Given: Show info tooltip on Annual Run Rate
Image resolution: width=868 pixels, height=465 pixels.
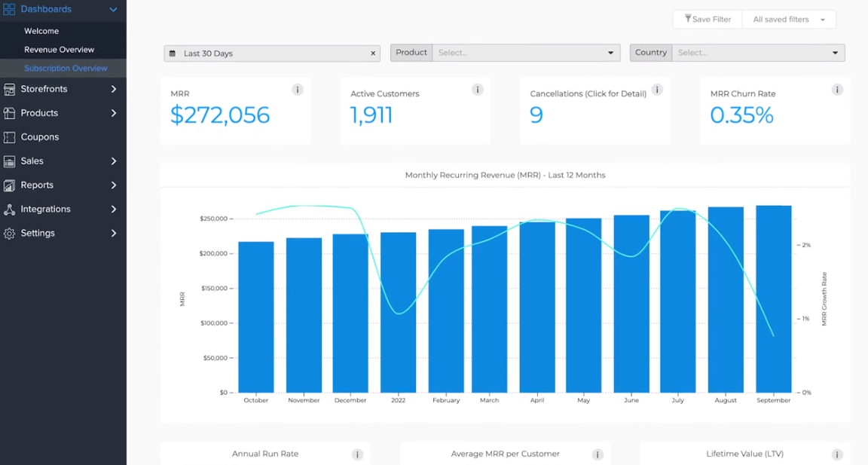Looking at the screenshot, I should point(356,454).
